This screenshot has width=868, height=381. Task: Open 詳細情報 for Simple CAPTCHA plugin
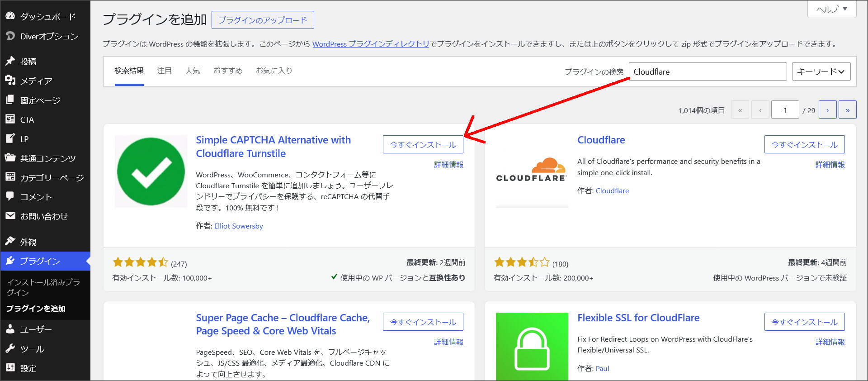[448, 165]
